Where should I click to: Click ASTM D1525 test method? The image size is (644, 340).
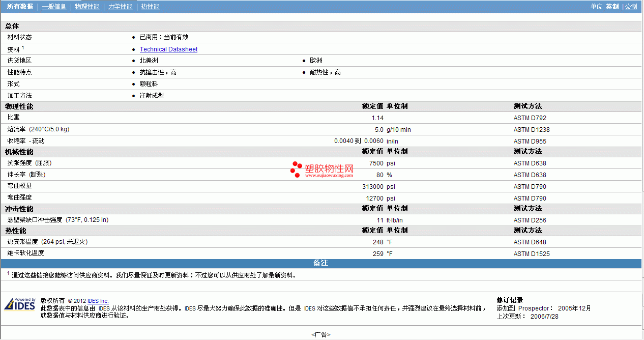532,254
